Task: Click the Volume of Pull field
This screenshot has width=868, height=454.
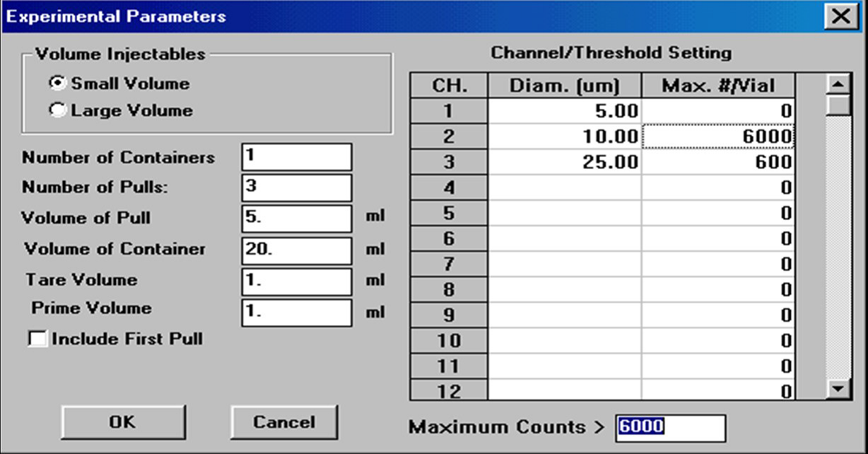Action: pyautogui.click(x=296, y=218)
